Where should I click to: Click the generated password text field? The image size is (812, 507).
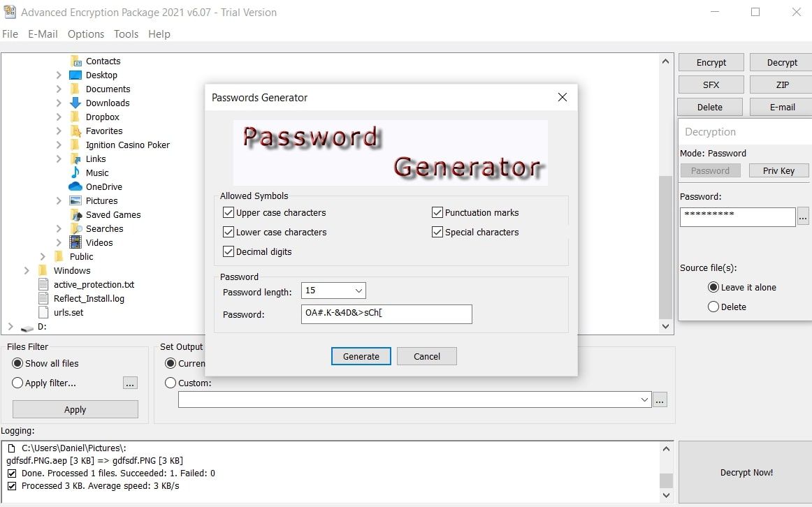386,314
